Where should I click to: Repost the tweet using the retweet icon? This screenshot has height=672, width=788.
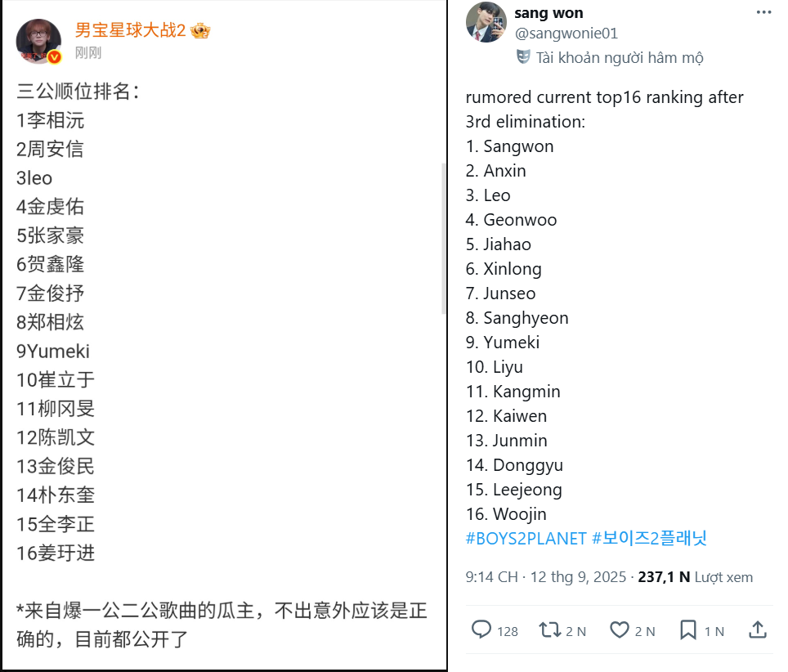[x=550, y=630]
